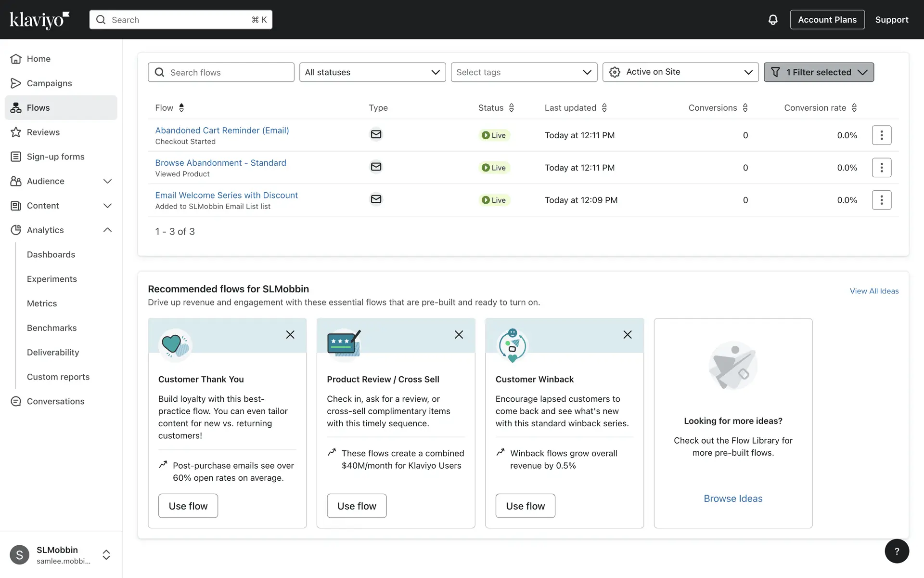
Task: Open Benchmarks under Analytics
Action: [x=51, y=328]
